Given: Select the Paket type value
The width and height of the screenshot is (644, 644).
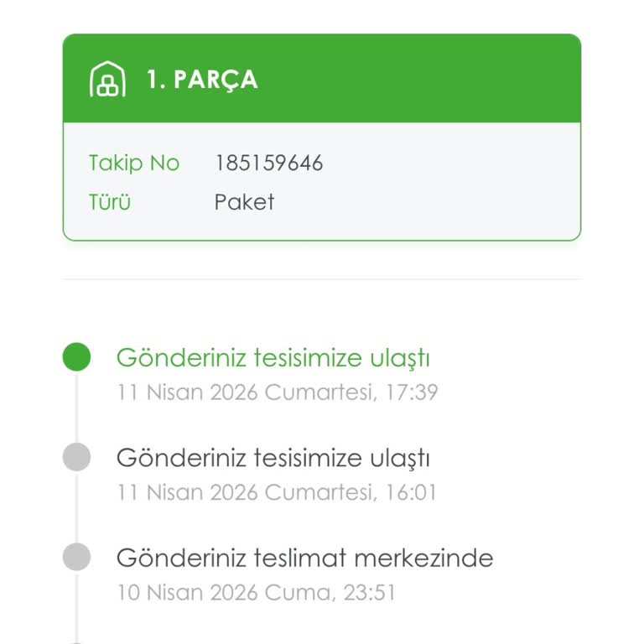Looking at the screenshot, I should tap(244, 202).
